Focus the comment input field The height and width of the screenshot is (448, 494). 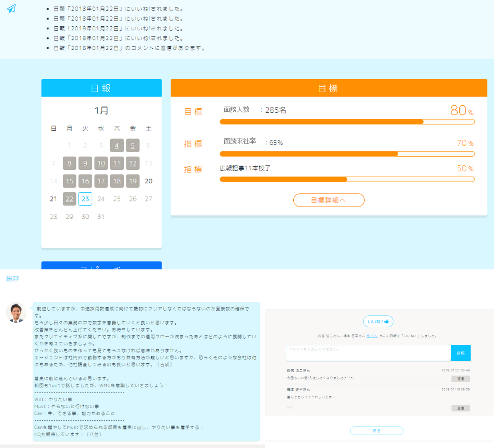pyautogui.click(x=368, y=353)
